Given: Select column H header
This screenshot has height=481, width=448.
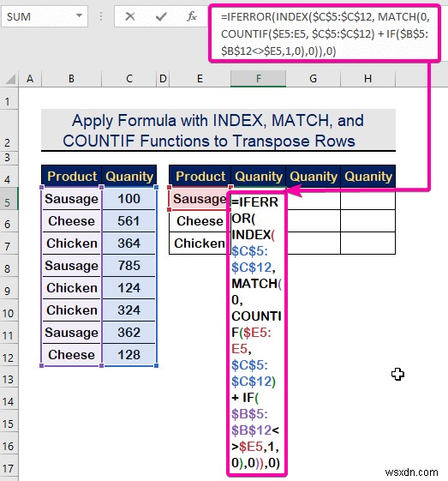Looking at the screenshot, I should [367, 79].
